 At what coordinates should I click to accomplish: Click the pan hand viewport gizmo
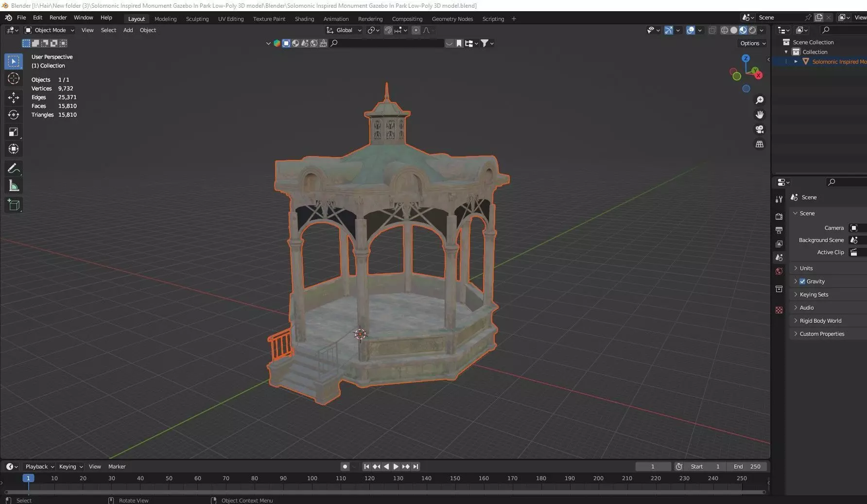pyautogui.click(x=759, y=115)
